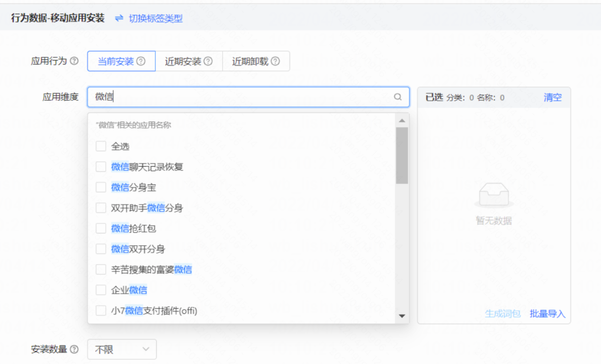
Task: Open the 不限 install count dropdown
Action: (122, 349)
